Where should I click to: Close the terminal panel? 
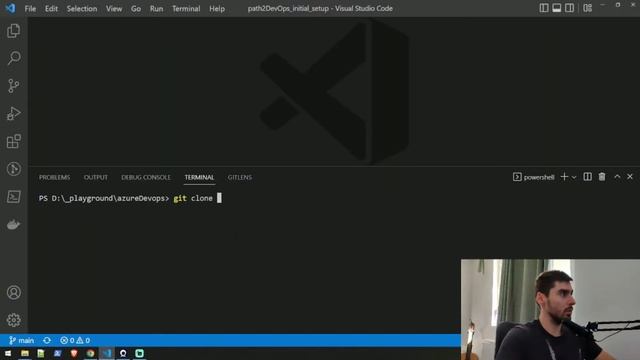pyautogui.click(x=630, y=177)
